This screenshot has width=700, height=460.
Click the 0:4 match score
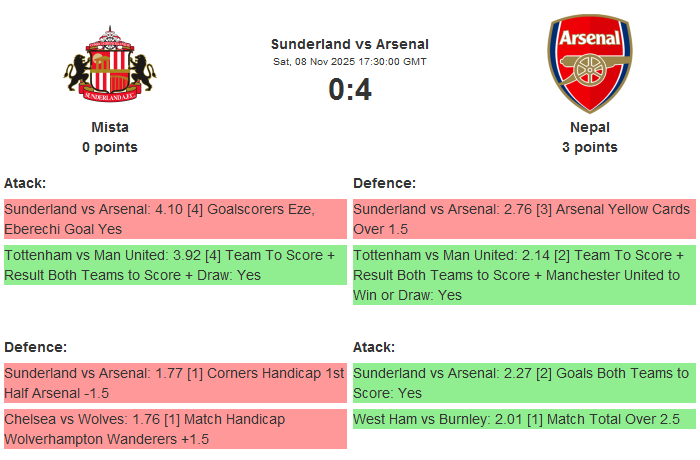349,90
